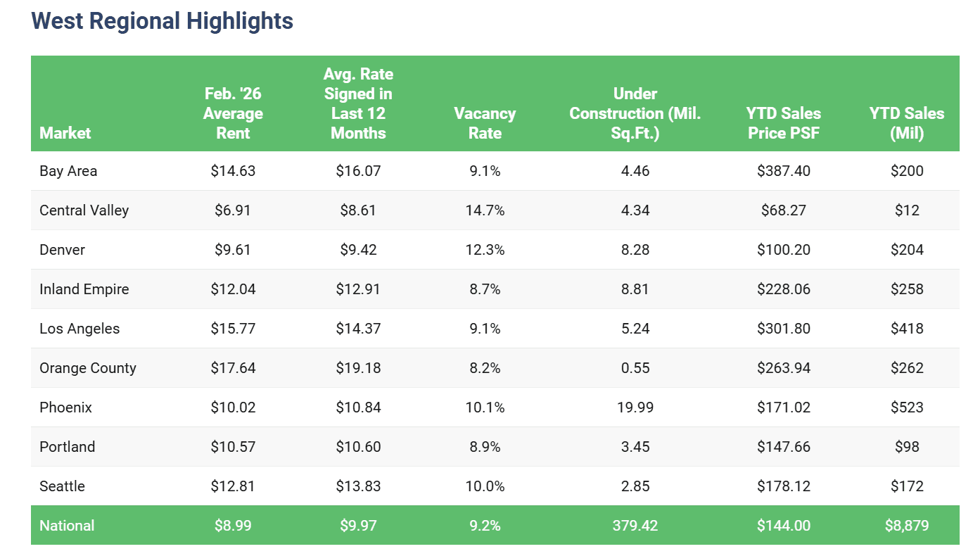Select Phoenix's 19.99 under construction value

pyautogui.click(x=635, y=407)
